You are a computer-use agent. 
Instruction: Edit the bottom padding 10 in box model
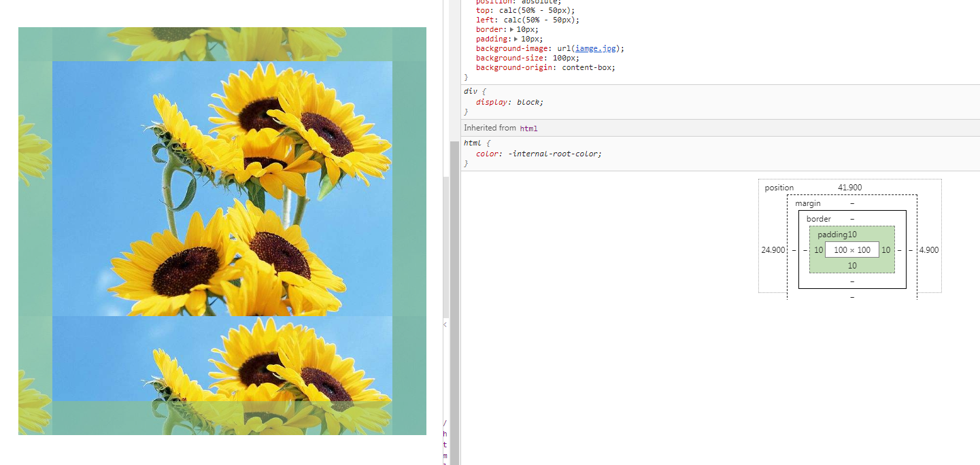pyautogui.click(x=852, y=266)
